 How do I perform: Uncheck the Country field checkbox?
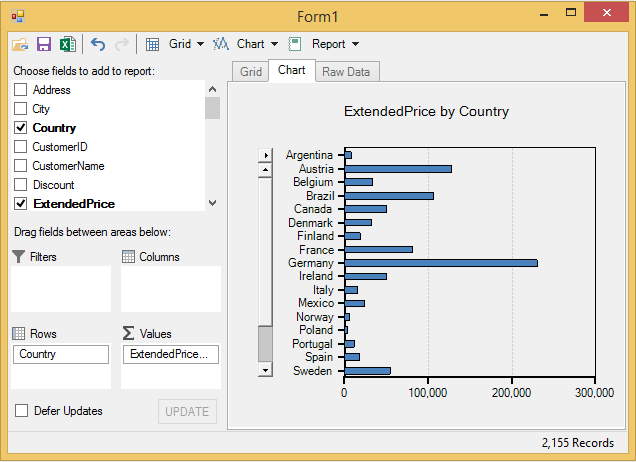point(21,128)
